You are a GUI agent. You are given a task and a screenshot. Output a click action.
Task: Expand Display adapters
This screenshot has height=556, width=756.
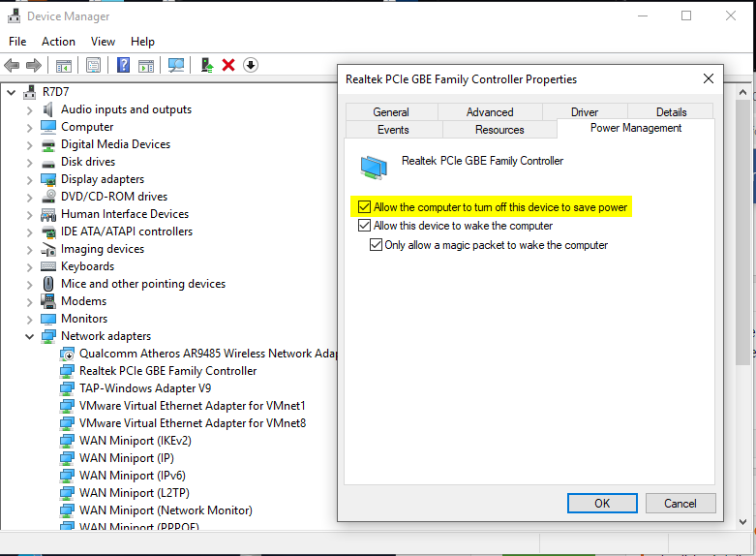pyautogui.click(x=29, y=180)
